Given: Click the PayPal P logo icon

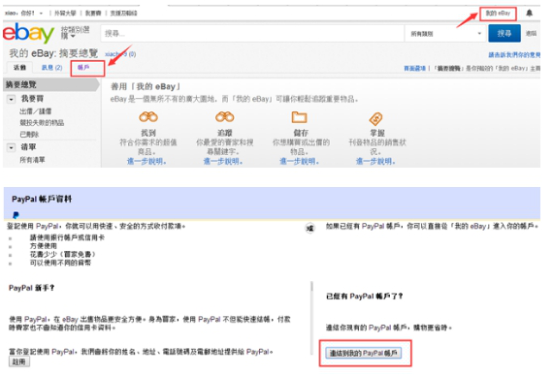Looking at the screenshot, I should coord(16,215).
